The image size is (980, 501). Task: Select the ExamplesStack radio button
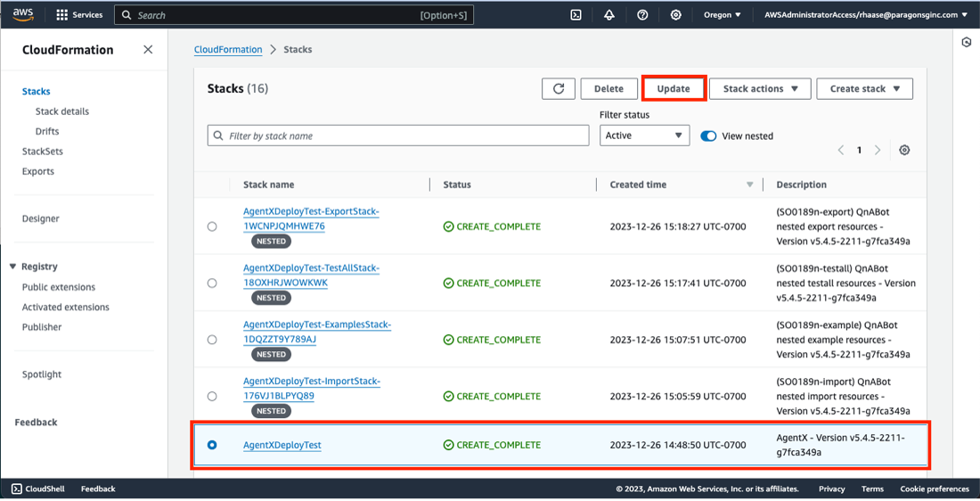(x=212, y=340)
